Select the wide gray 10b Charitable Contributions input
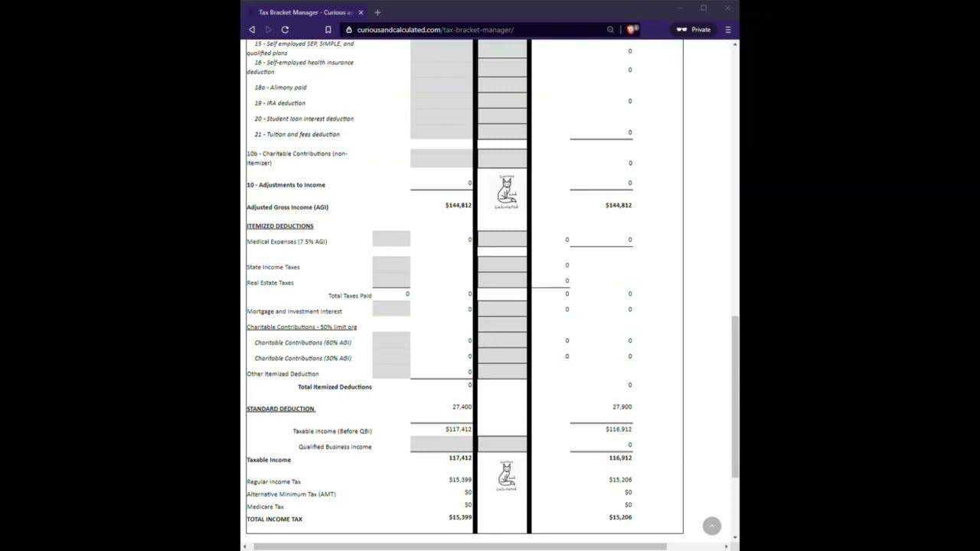This screenshot has height=551, width=980. click(x=442, y=158)
